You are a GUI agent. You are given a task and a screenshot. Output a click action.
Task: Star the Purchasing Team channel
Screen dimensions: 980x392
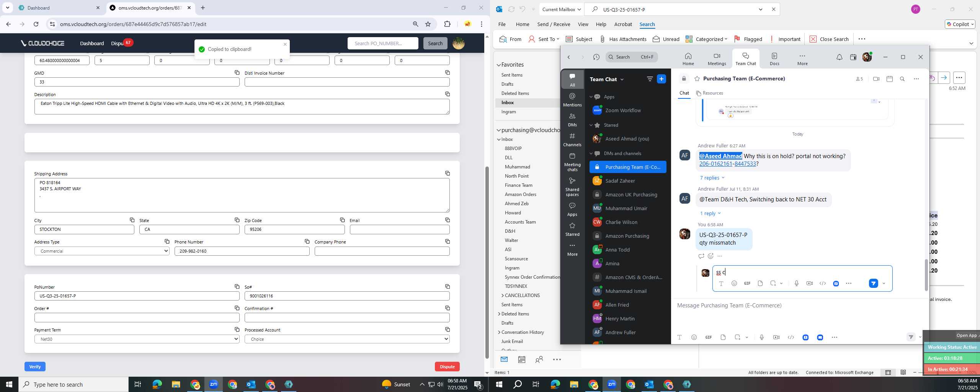tap(697, 78)
